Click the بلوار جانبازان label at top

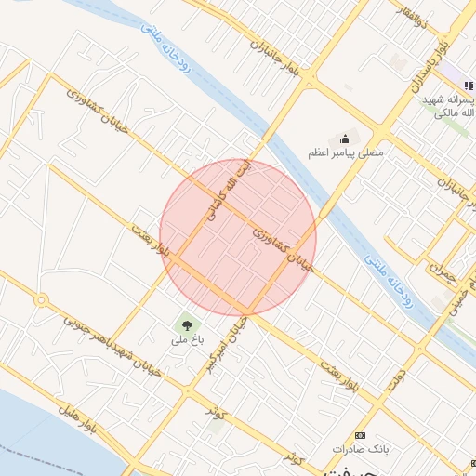[x=275, y=58]
